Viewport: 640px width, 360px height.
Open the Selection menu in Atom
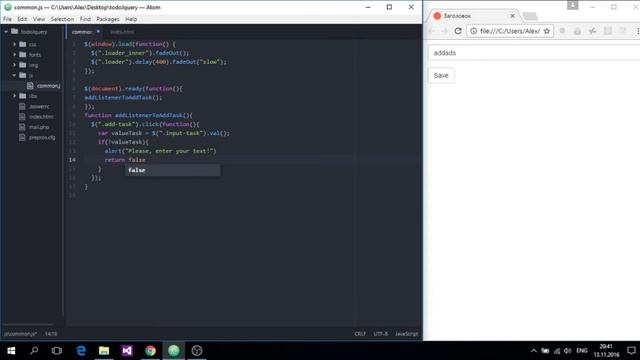click(62, 19)
